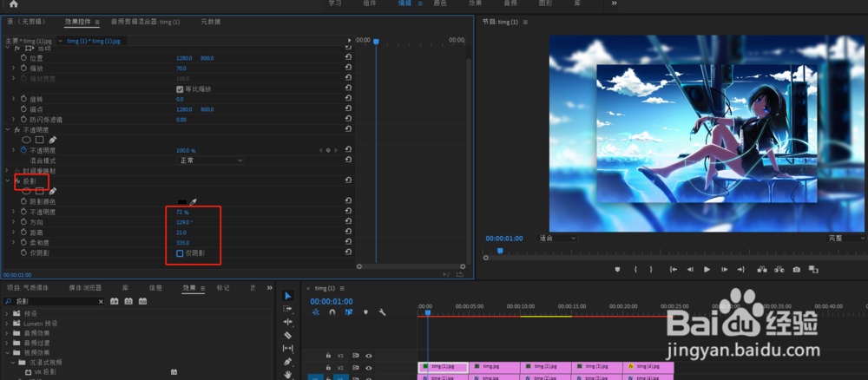The image size is (868, 380).
Task: Click the timeline wrench settings icon
Action: [x=382, y=312]
